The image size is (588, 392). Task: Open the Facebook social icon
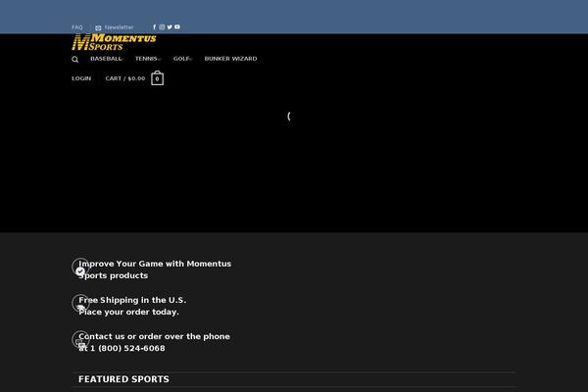pos(154,27)
